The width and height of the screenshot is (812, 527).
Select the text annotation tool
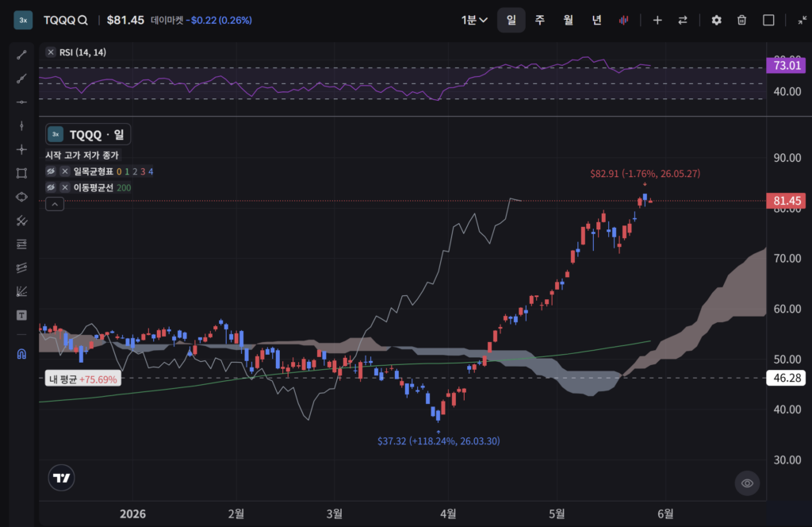[x=21, y=315]
